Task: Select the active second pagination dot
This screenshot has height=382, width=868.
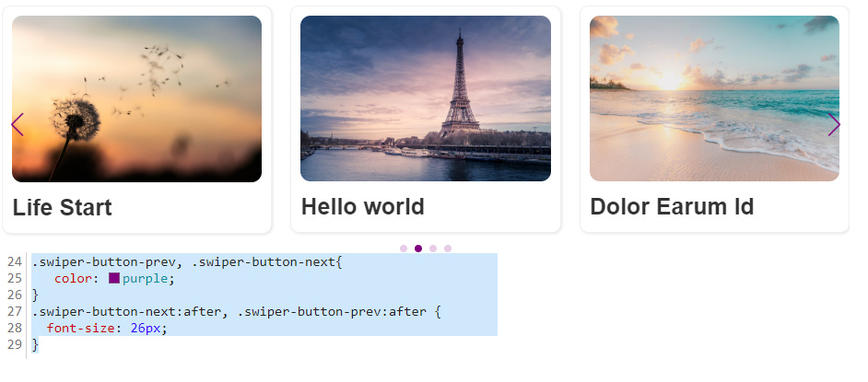Action: point(418,249)
